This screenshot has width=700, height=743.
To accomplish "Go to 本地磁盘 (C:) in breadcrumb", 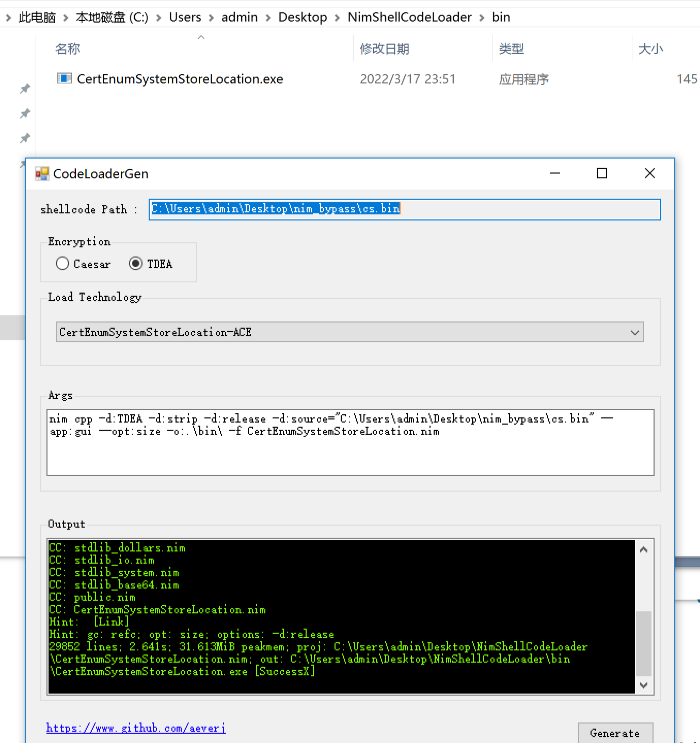I will click(x=112, y=18).
